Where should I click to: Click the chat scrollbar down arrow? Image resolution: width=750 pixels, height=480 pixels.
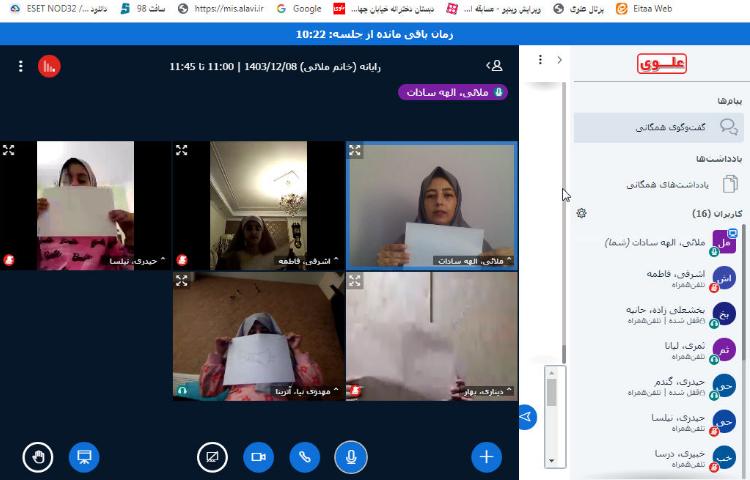551,460
